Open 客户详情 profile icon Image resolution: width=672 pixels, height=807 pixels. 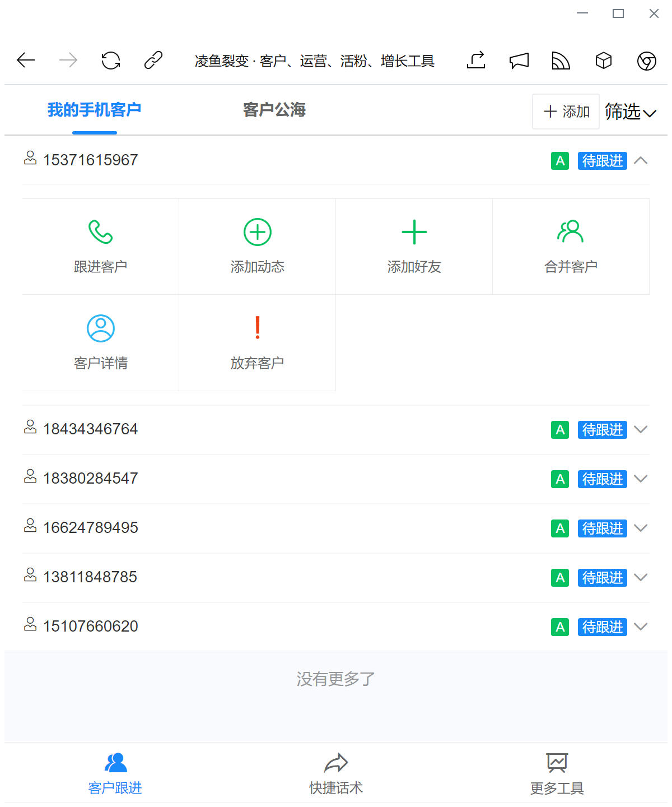101,328
